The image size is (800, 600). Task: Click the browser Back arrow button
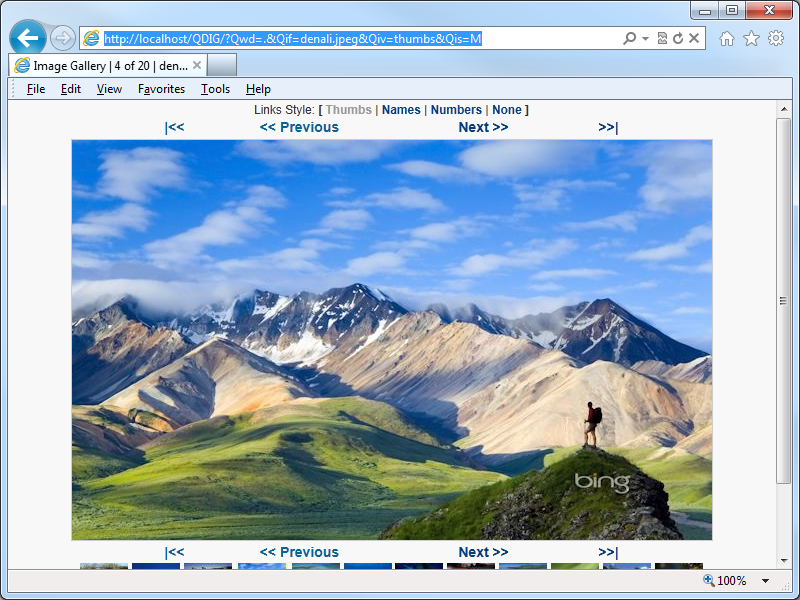pos(28,38)
